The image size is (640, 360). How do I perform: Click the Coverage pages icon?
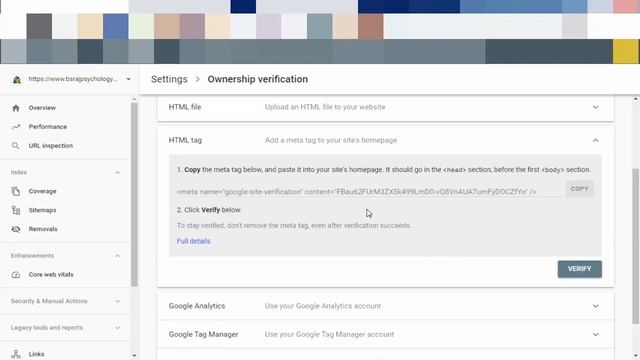coord(16,191)
